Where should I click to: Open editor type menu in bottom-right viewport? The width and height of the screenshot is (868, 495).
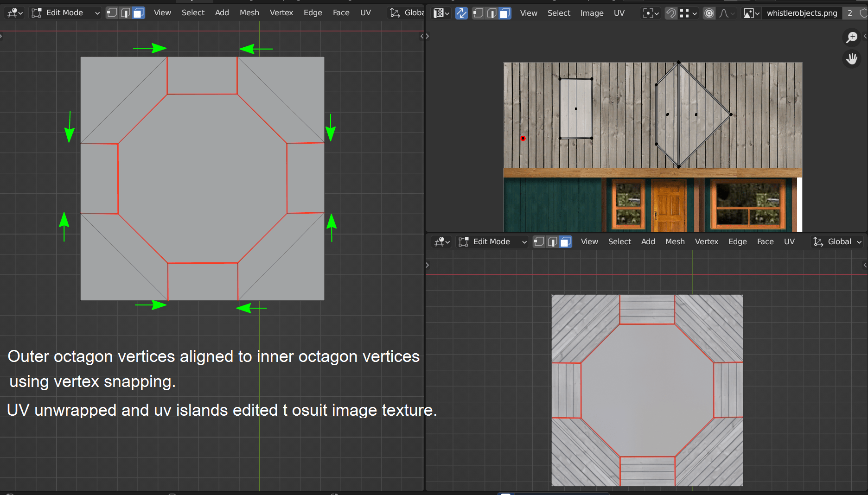click(x=441, y=242)
